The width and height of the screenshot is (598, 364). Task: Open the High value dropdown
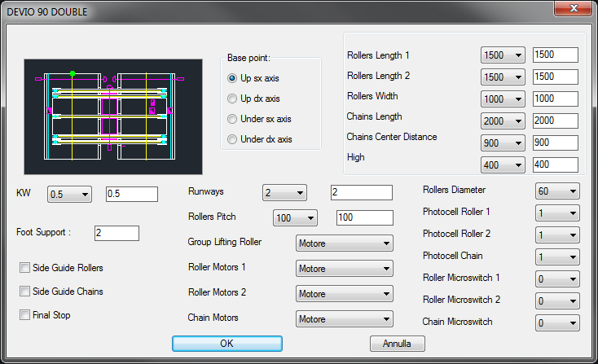click(x=503, y=165)
